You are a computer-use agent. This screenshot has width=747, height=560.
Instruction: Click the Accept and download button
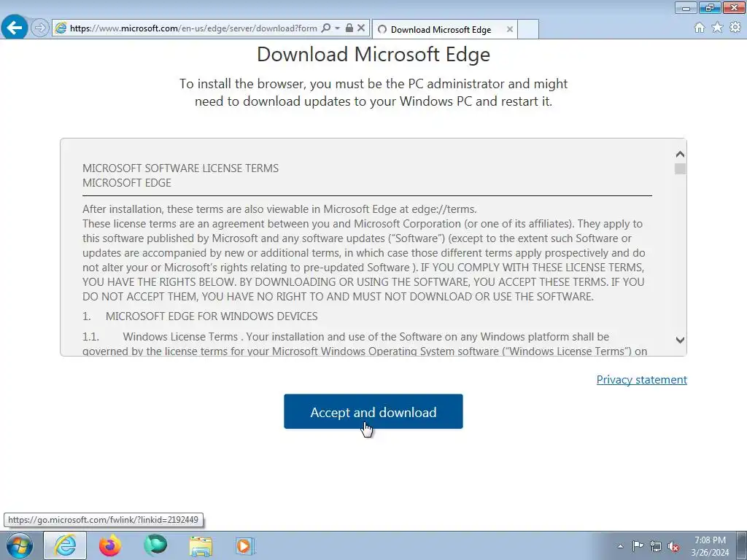pos(373,411)
